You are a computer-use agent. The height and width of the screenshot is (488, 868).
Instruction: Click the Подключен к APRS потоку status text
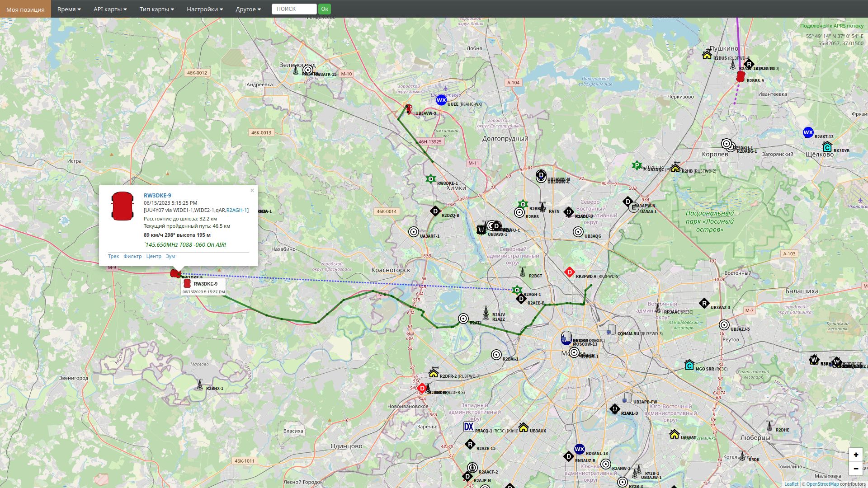pos(831,26)
